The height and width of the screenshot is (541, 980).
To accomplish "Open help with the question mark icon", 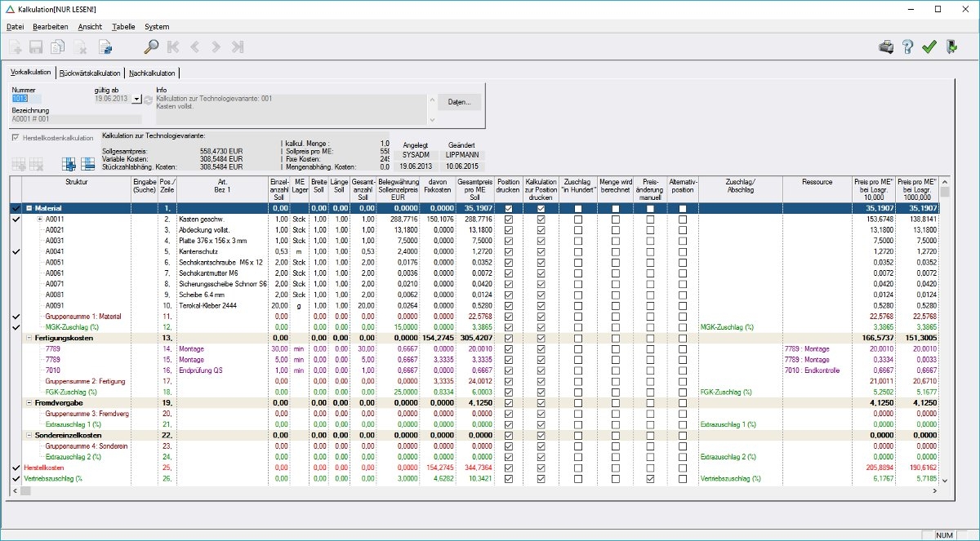I will point(907,47).
